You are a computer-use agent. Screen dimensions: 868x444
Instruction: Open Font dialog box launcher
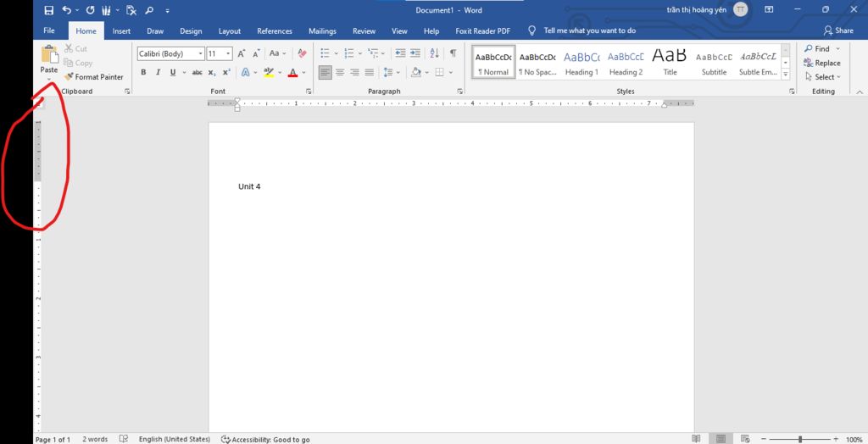[309, 92]
